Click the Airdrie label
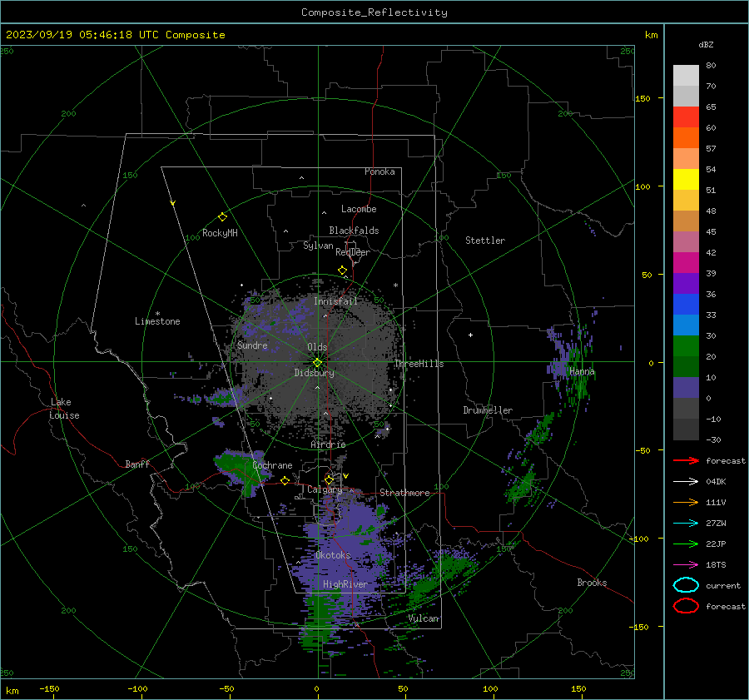 click(328, 444)
